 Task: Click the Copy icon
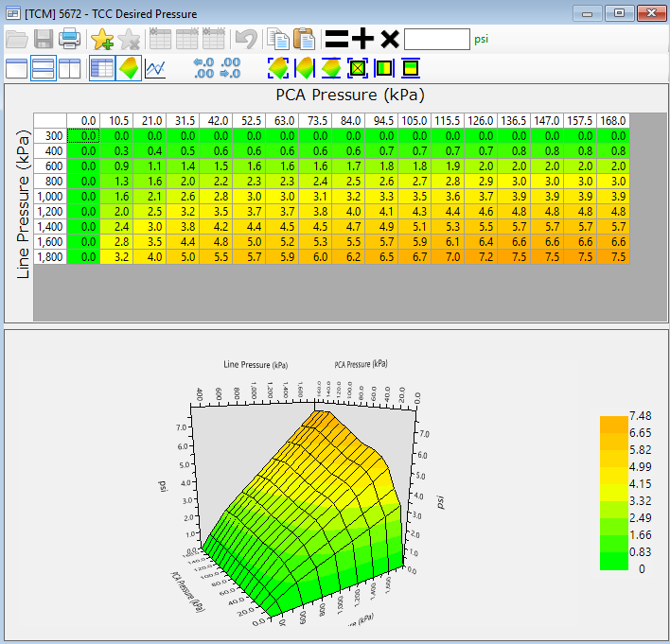click(x=278, y=39)
